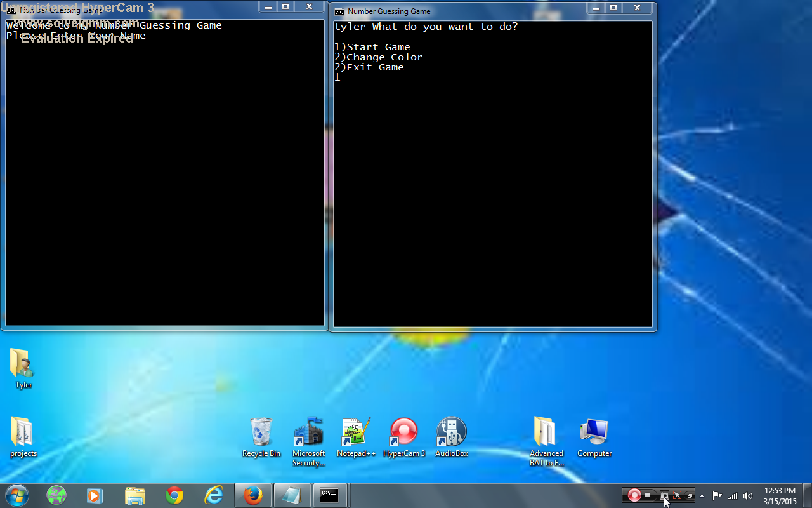
Task: Open the Start menu
Action: [16, 495]
